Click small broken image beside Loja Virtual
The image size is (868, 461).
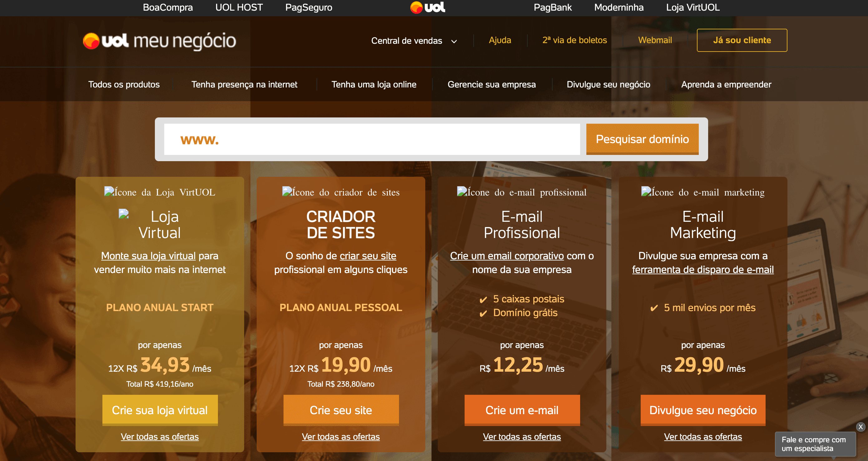tap(124, 214)
